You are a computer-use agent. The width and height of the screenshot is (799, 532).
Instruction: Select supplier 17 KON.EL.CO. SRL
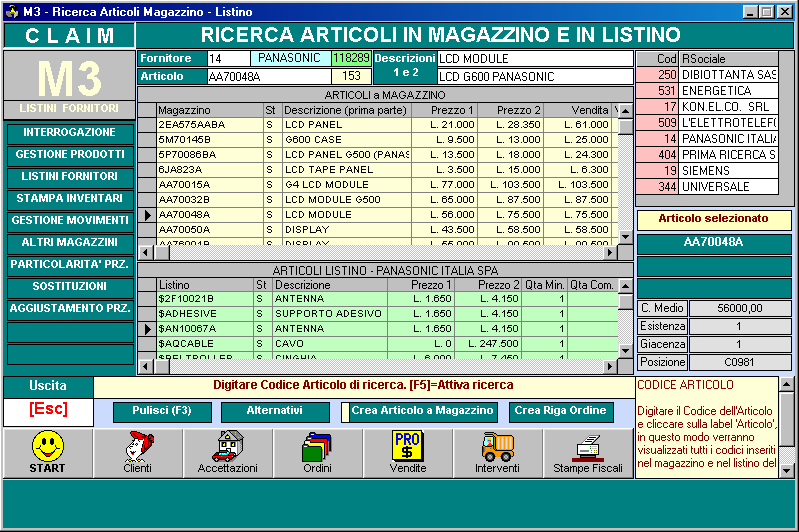[x=707, y=107]
